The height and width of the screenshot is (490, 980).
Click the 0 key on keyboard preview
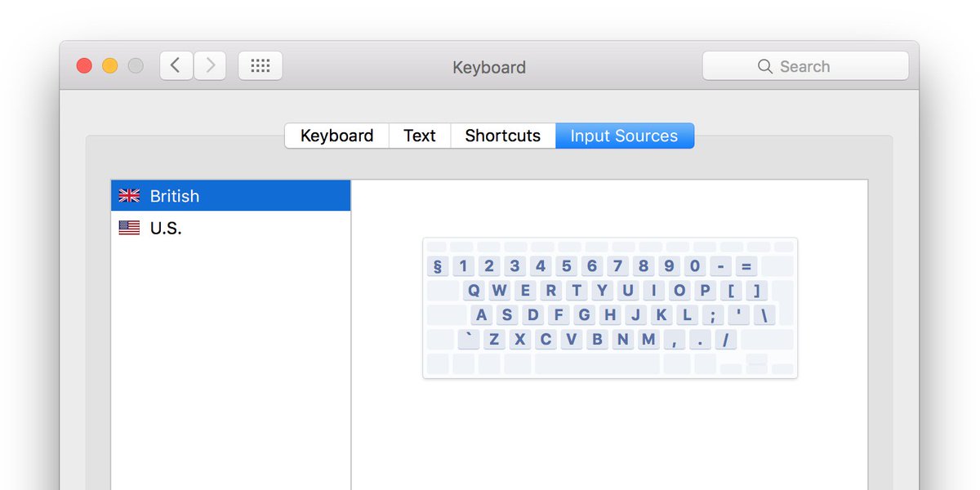[x=694, y=266]
